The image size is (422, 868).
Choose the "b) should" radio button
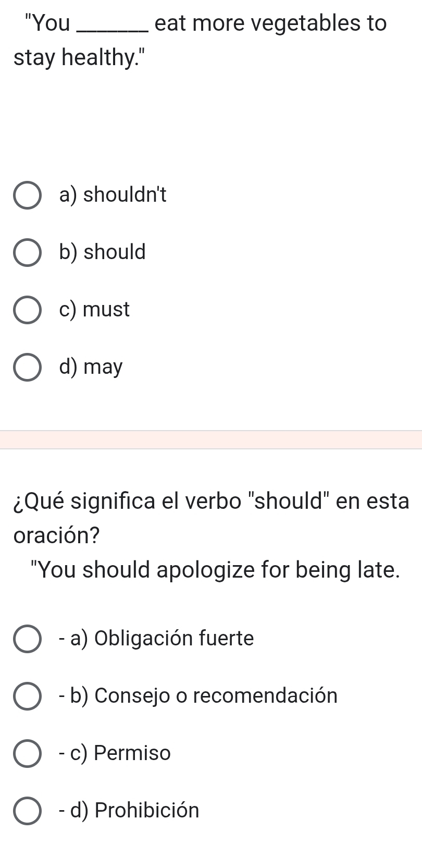27,253
